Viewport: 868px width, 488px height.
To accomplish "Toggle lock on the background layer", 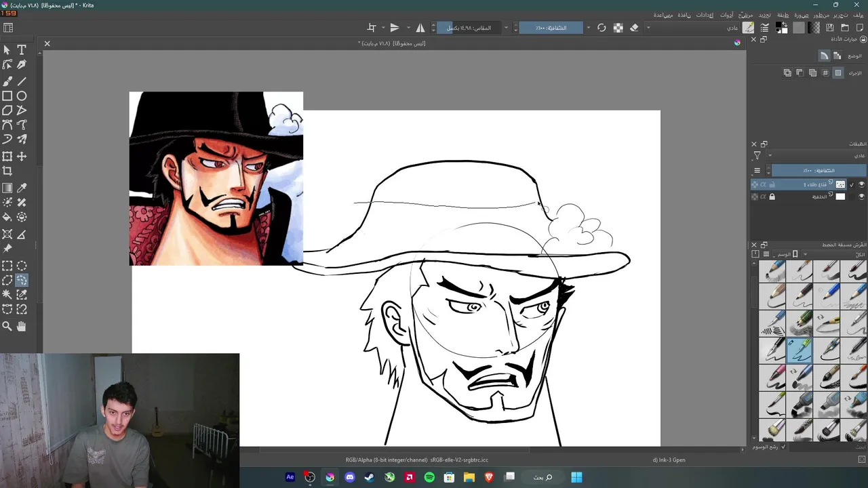I will [772, 197].
